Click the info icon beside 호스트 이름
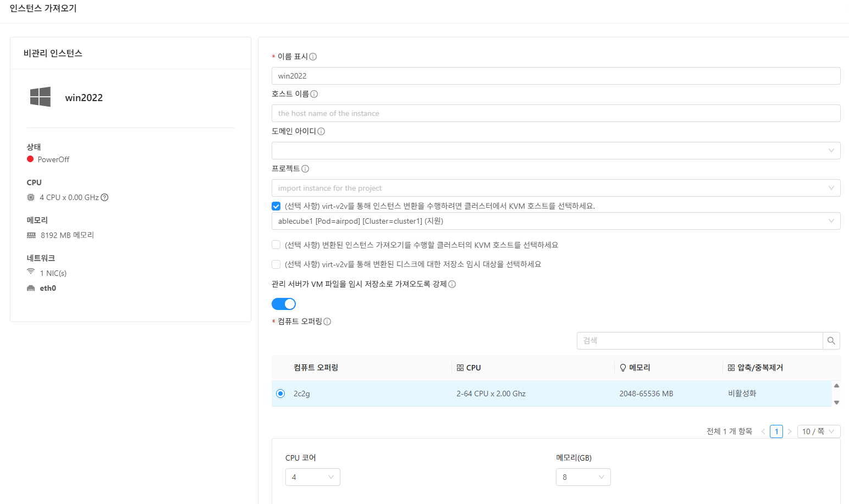The width and height of the screenshot is (849, 504). click(x=314, y=94)
